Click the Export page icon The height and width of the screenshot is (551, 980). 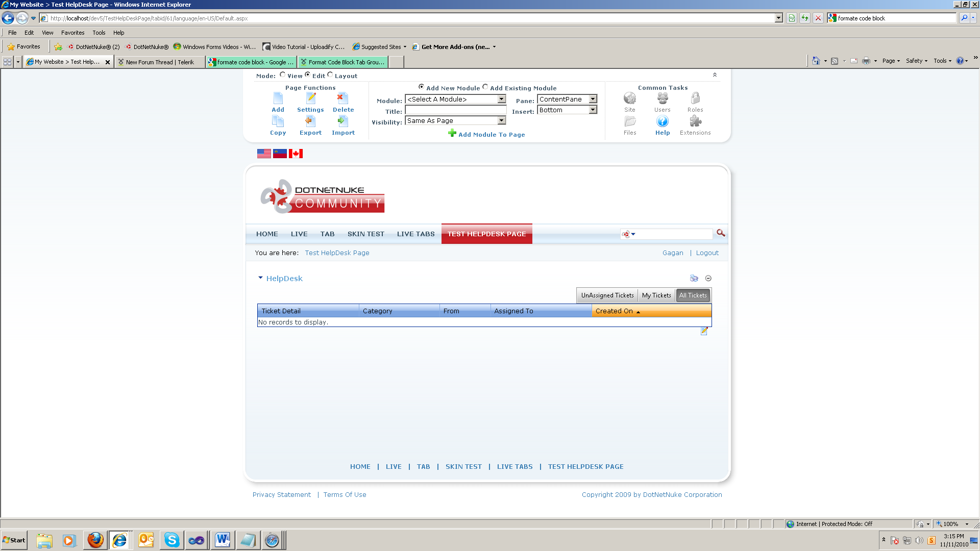(310, 122)
